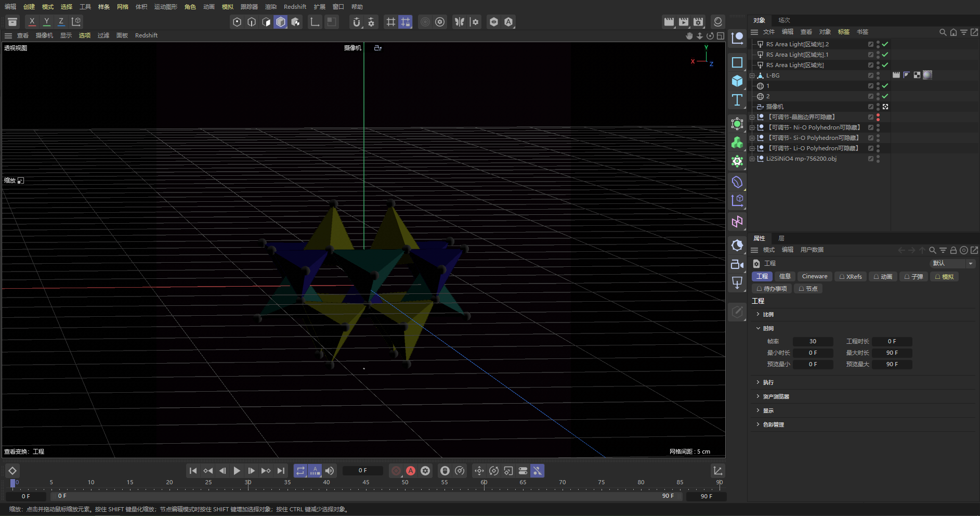Open the 子弹 button tab
The height and width of the screenshot is (516, 980).
click(913, 276)
